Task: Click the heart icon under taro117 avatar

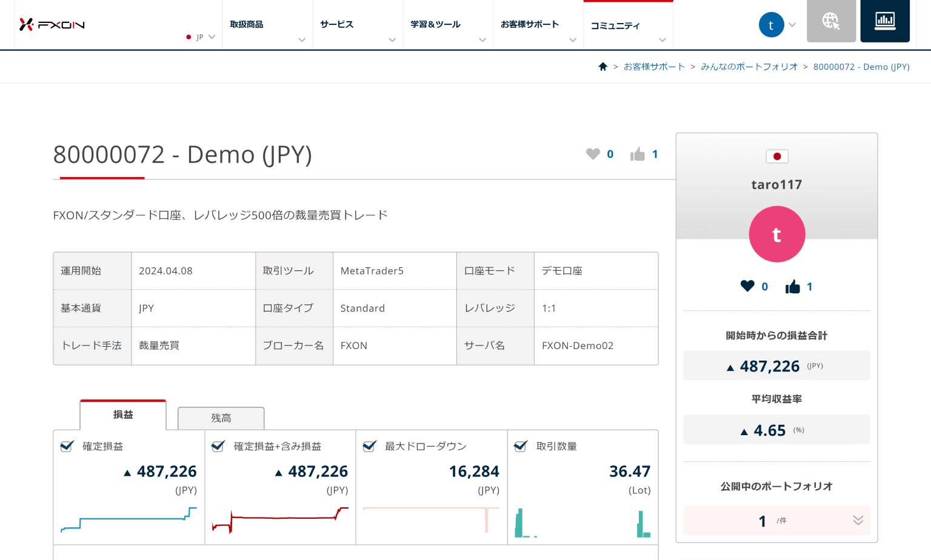Action: [x=747, y=286]
